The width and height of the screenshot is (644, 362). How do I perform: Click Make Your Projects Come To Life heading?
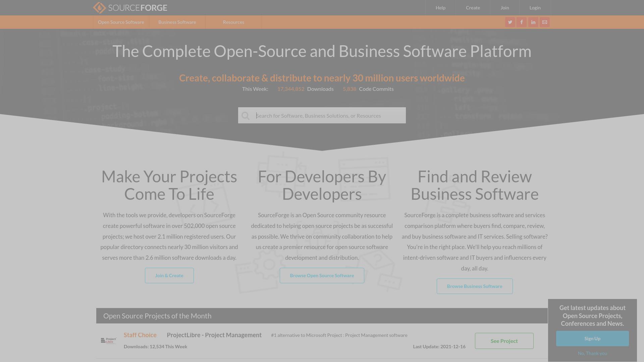pos(169,185)
